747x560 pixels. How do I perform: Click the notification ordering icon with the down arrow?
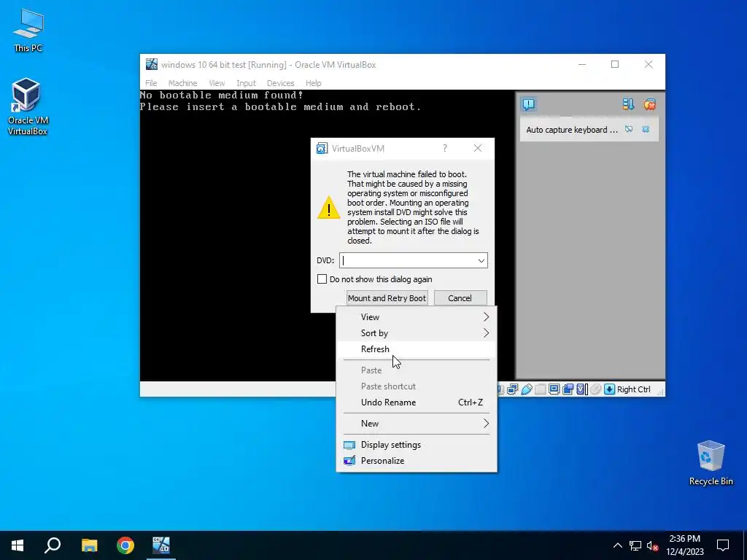tap(628, 104)
